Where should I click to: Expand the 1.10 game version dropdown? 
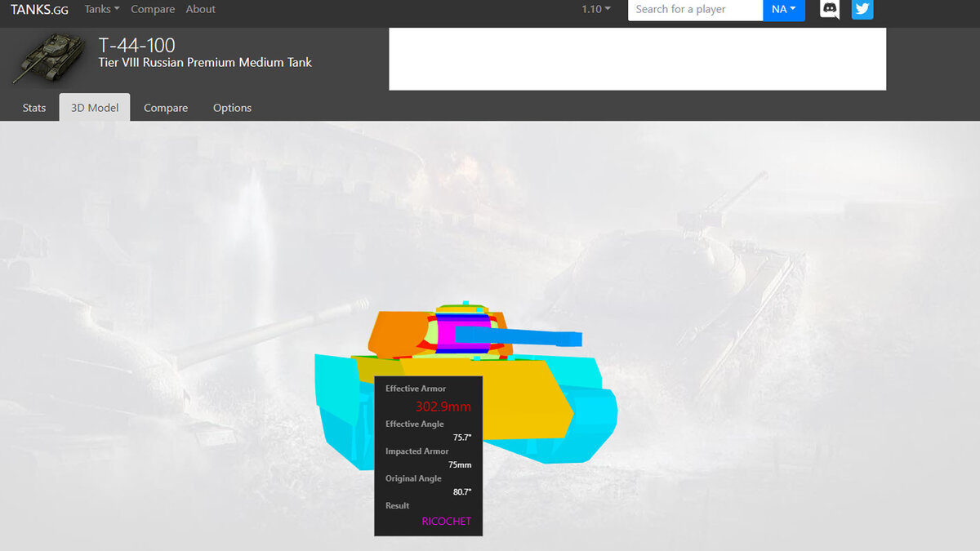[596, 9]
